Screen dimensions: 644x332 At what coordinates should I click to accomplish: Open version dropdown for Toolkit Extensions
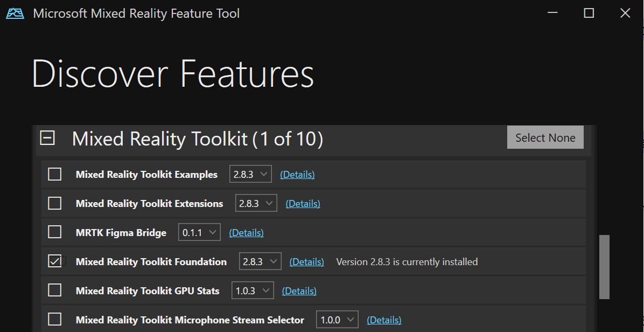(x=256, y=203)
